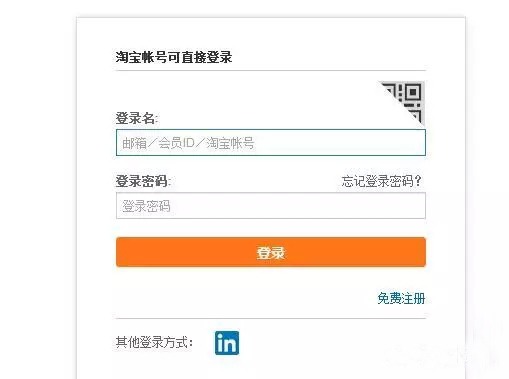Submit the login form with 登录
This screenshot has height=379, width=509.
point(271,252)
